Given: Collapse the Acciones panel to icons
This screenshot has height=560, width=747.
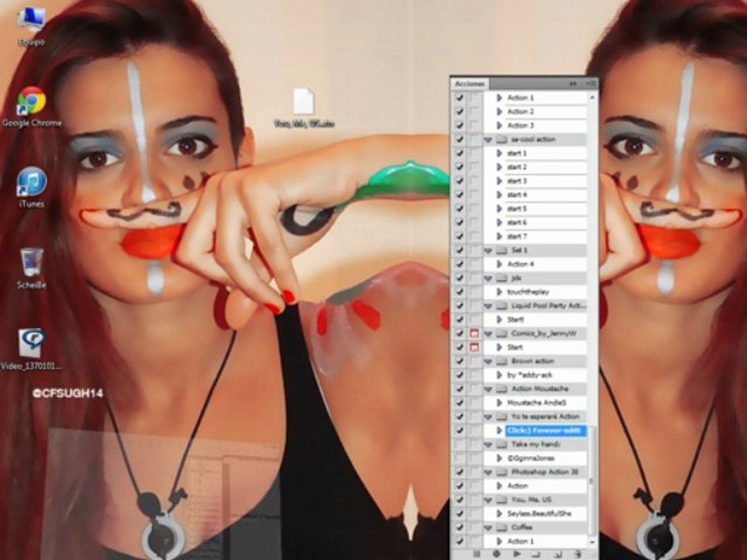Looking at the screenshot, I should click(x=573, y=83).
